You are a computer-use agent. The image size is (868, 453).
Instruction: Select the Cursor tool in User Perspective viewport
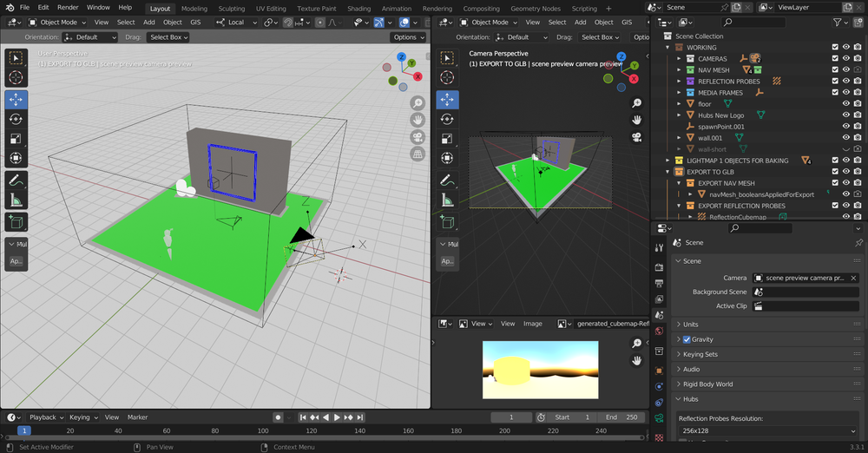[x=16, y=77]
